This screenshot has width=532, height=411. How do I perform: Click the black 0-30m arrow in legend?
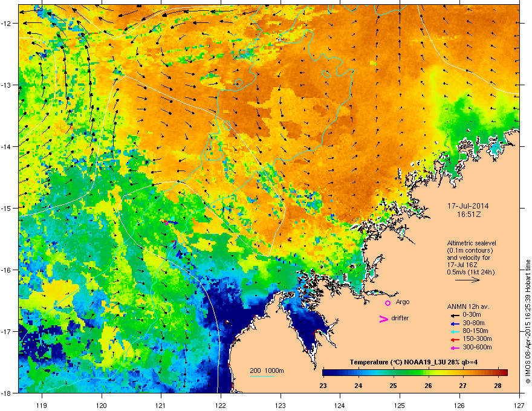pos(455,315)
